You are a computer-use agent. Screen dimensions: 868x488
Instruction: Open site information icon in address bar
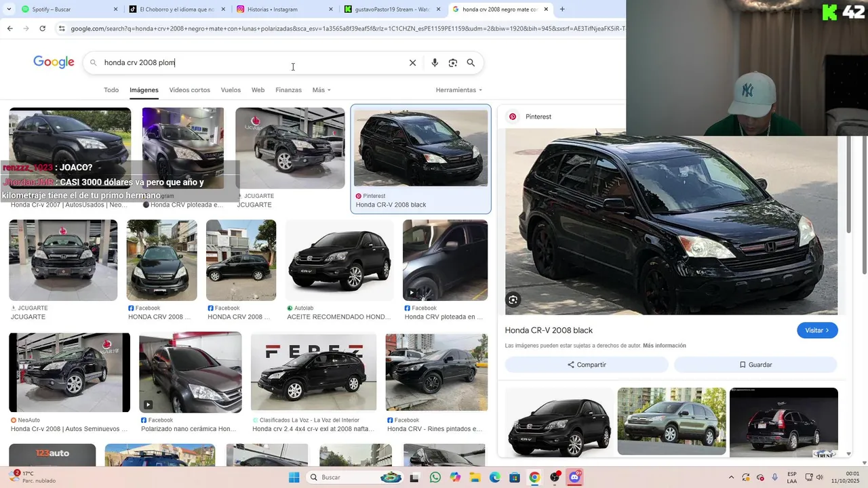(x=62, y=28)
